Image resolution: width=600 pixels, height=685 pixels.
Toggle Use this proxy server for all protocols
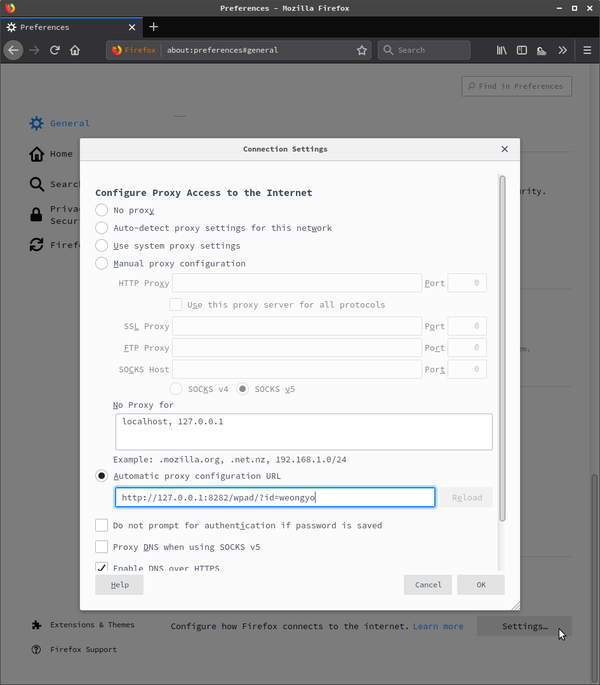176,304
